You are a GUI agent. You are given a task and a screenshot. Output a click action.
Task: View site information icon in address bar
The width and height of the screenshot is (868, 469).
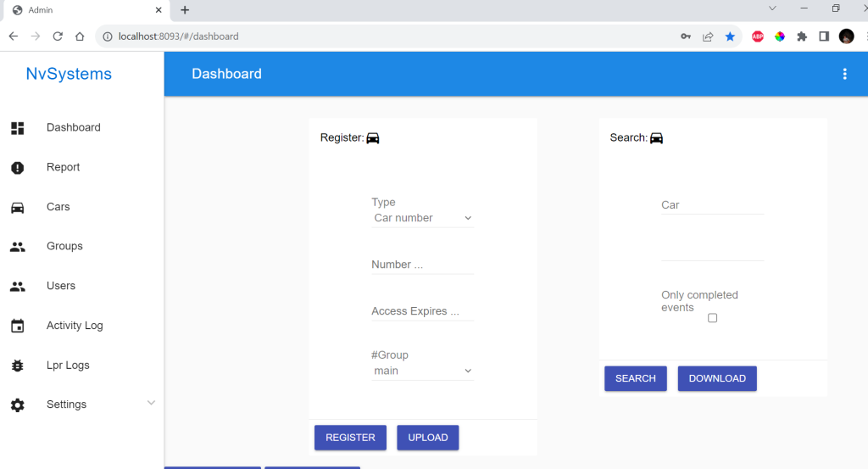108,36
